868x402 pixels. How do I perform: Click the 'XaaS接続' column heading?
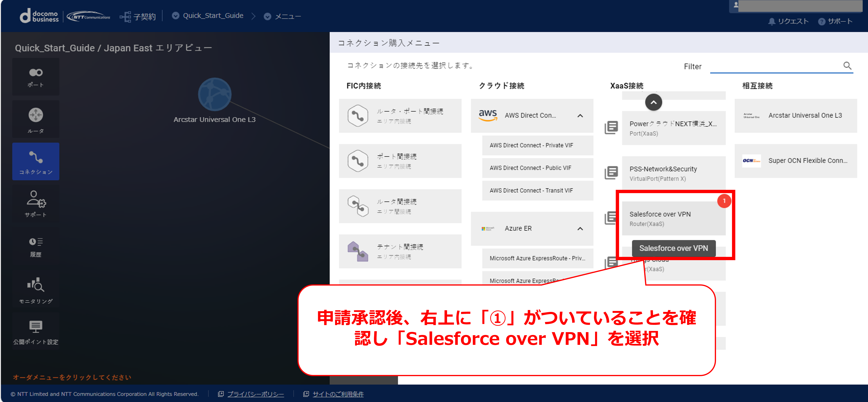(626, 86)
